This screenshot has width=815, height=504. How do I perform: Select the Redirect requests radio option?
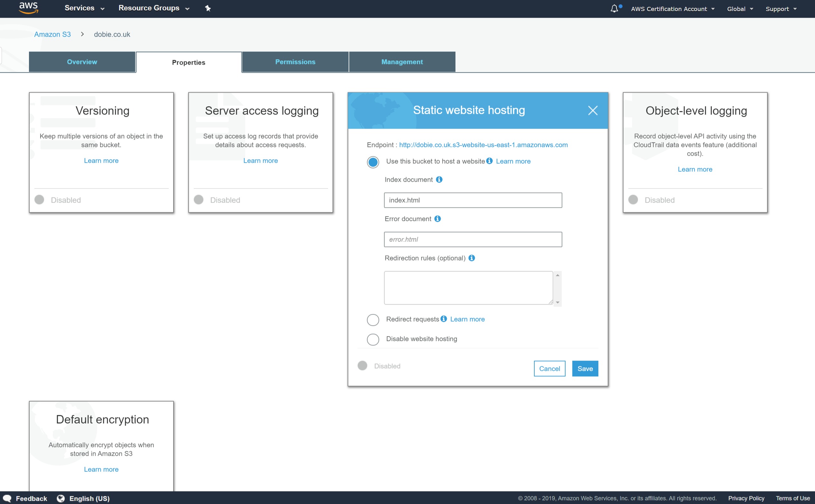373,320
